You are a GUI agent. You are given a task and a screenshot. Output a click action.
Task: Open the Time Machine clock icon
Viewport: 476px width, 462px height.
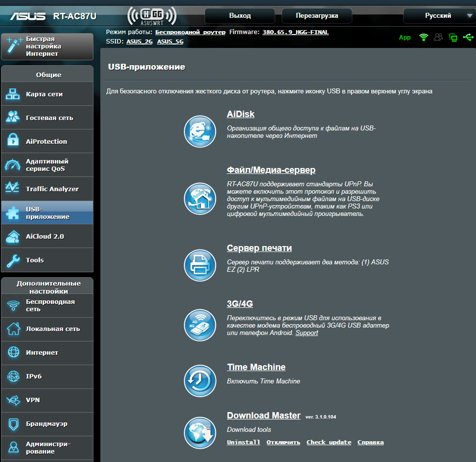coord(200,381)
